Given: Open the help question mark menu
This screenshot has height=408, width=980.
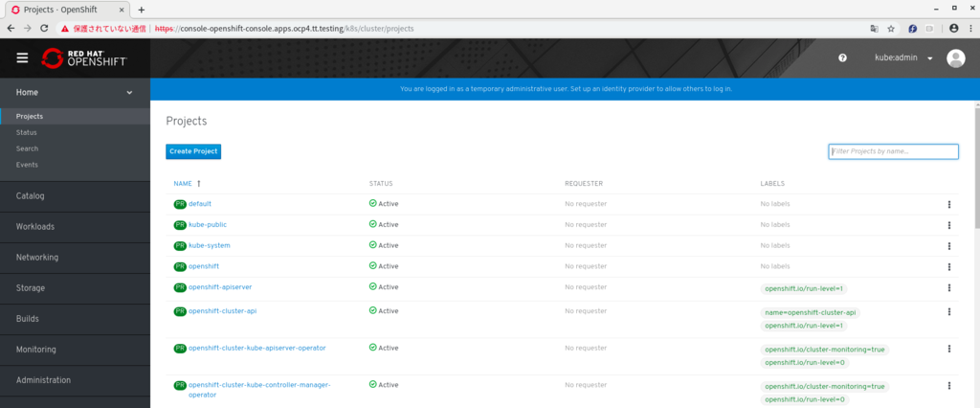Looking at the screenshot, I should point(842,57).
